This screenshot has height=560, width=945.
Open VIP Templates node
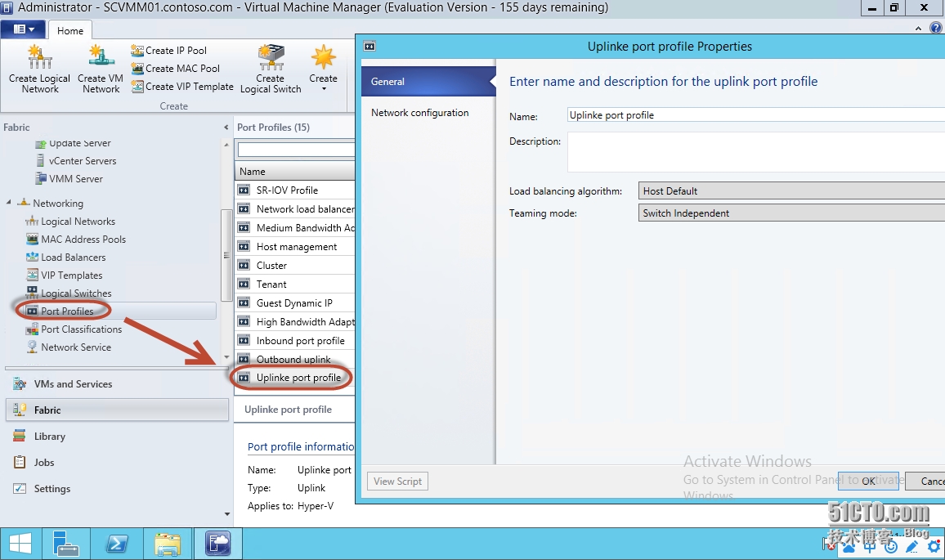72,276
